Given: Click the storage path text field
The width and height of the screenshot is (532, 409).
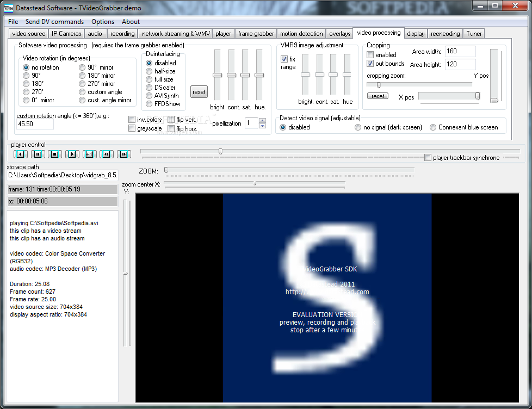Looking at the screenshot, I should tap(63, 175).
